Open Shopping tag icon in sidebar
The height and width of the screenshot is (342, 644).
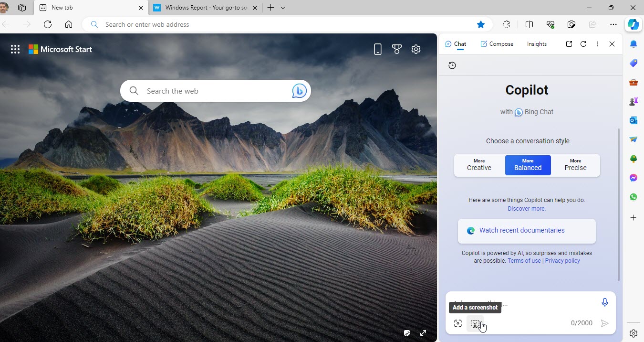point(634,63)
